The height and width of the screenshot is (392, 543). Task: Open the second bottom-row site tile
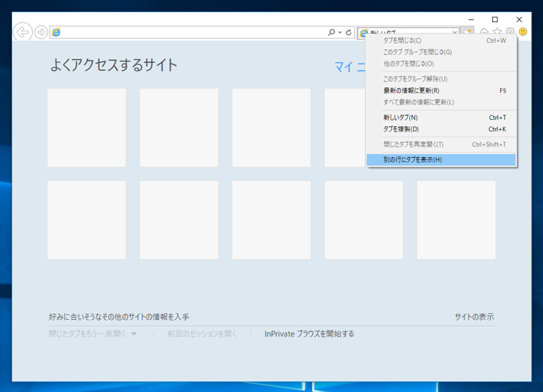pos(179,220)
